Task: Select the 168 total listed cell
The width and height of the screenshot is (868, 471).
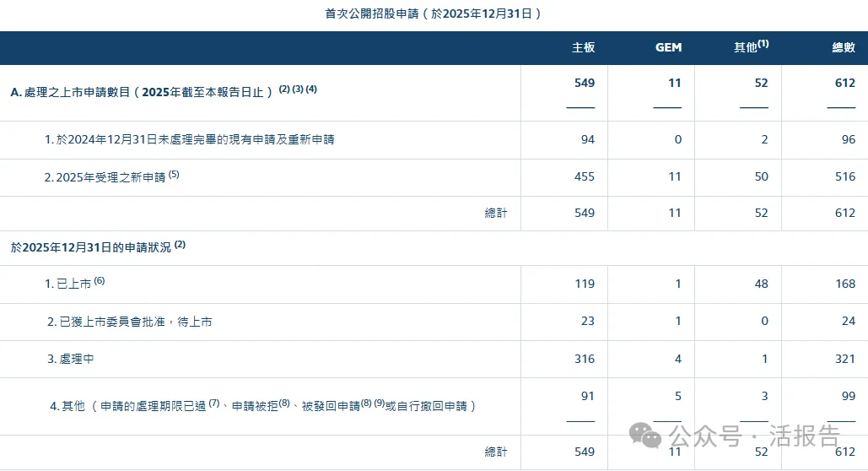Action: (844, 284)
